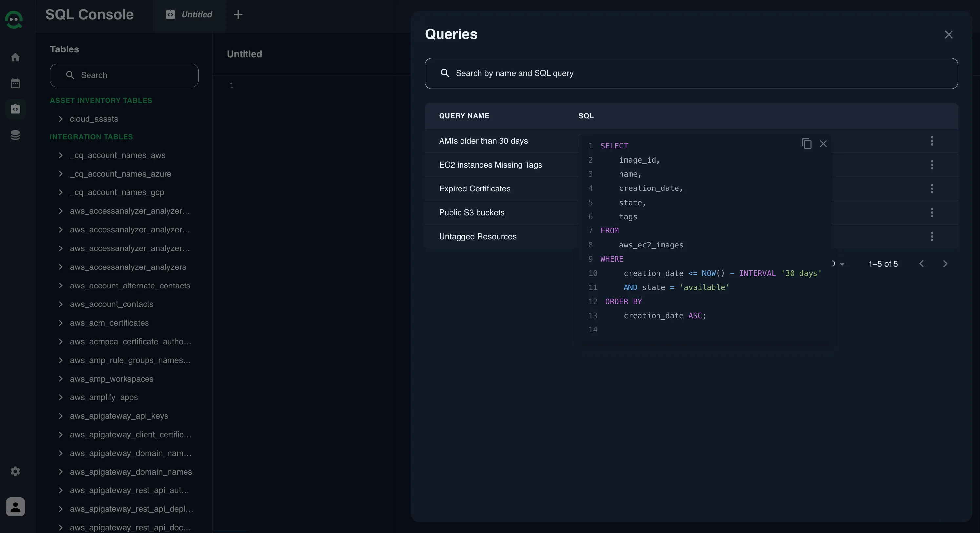The width and height of the screenshot is (980, 533).
Task: Click the magnifier icon in Tables search
Action: point(70,75)
